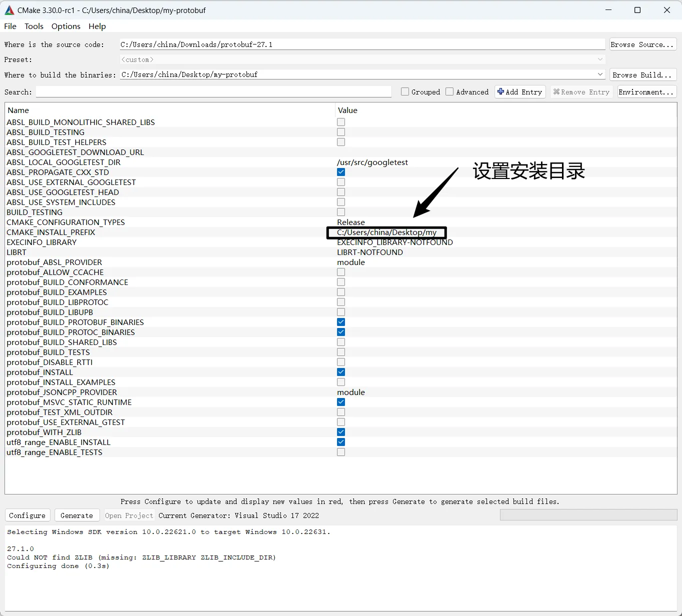This screenshot has height=616, width=682.
Task: Click the ABSL_LOCAL_GOOGLETEST_DIR value /usr/src/googletest
Action: 372,162
